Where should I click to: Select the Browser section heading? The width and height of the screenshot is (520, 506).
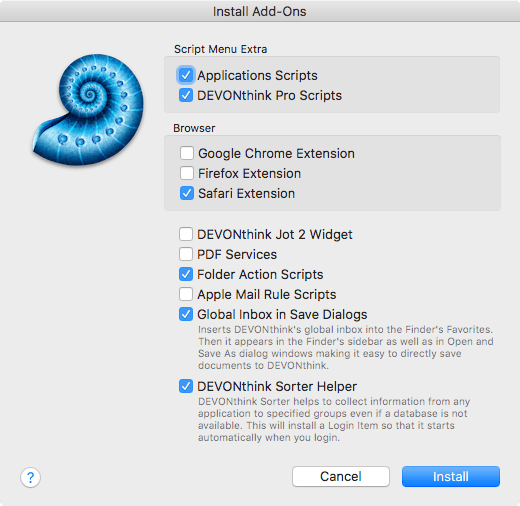194,128
